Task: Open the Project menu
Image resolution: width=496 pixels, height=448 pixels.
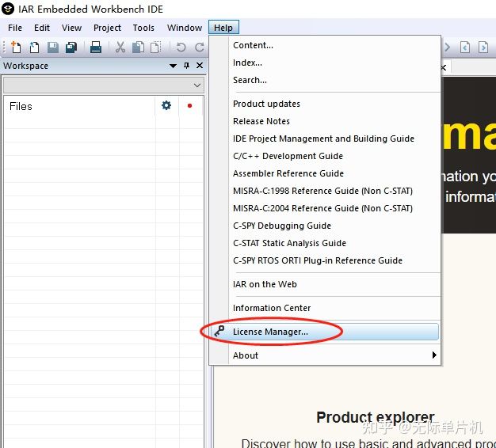Action: [107, 28]
